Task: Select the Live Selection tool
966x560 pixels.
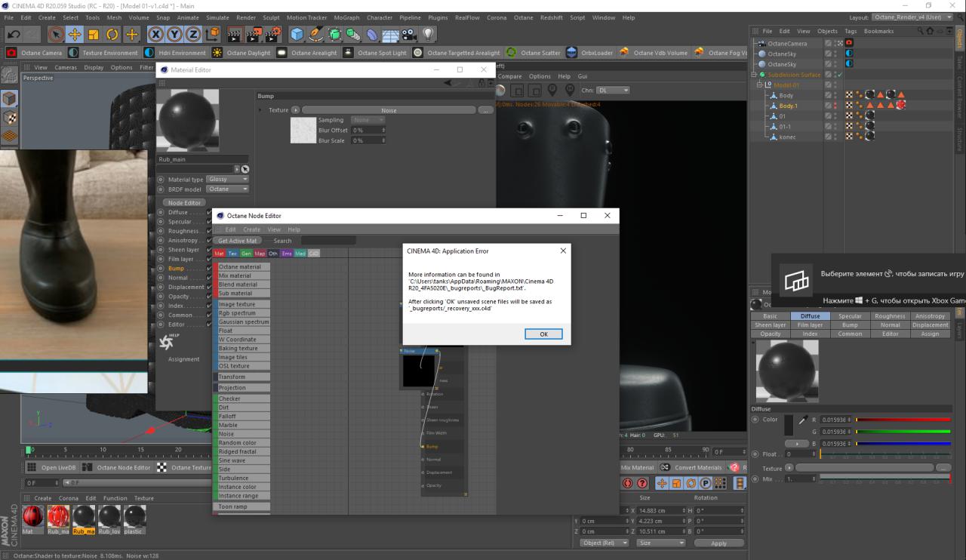Action: click(56, 34)
